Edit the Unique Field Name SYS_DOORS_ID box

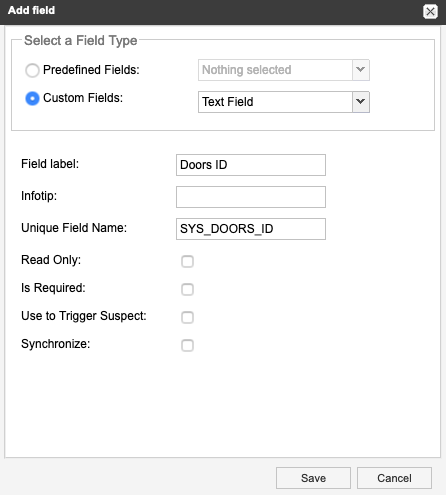(251, 229)
